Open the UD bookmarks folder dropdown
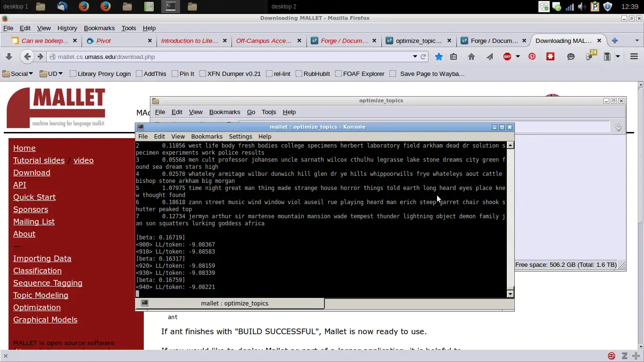The height and width of the screenshot is (362, 644). (x=51, y=74)
